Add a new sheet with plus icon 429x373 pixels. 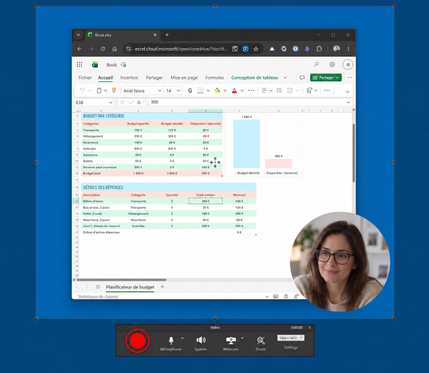(x=163, y=287)
